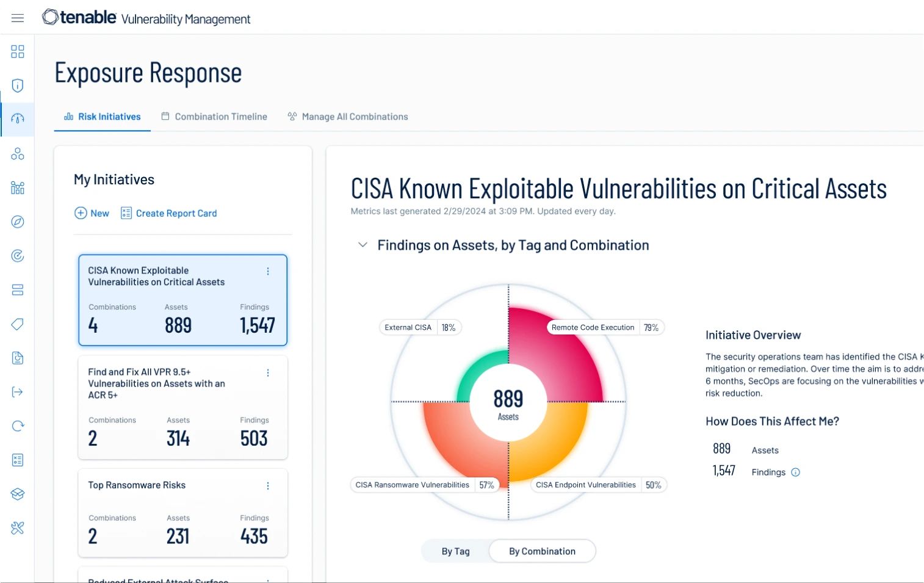
Task: Click the highlighted gauge Exposure icon
Action: click(18, 120)
